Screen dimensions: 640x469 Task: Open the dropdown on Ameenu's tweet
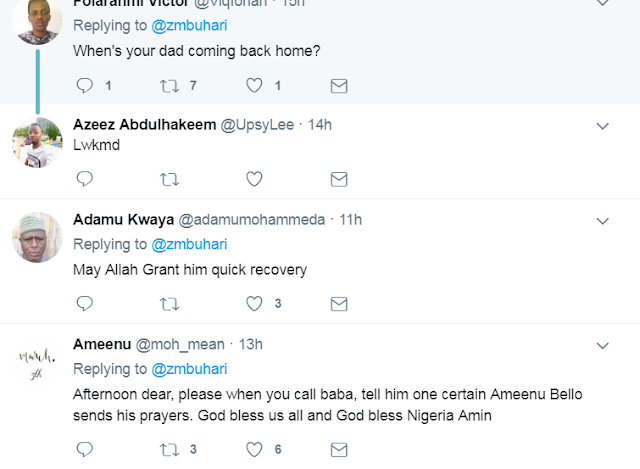[602, 345]
